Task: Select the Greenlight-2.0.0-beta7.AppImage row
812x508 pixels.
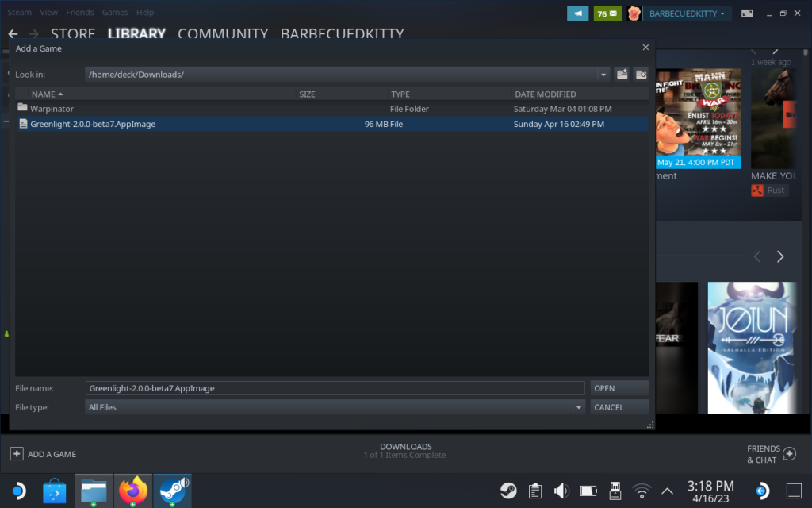Action: 332,124
